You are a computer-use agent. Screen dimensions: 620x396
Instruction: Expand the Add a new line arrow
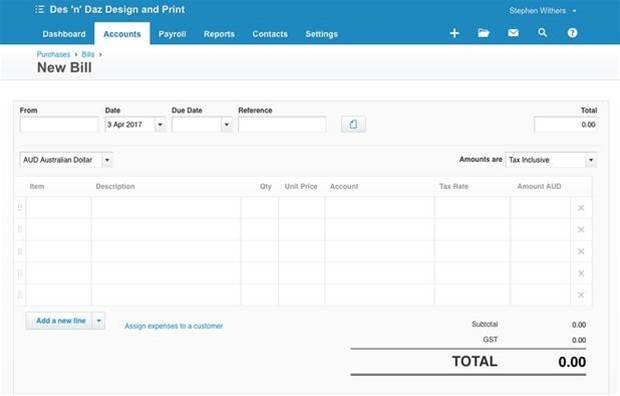99,320
